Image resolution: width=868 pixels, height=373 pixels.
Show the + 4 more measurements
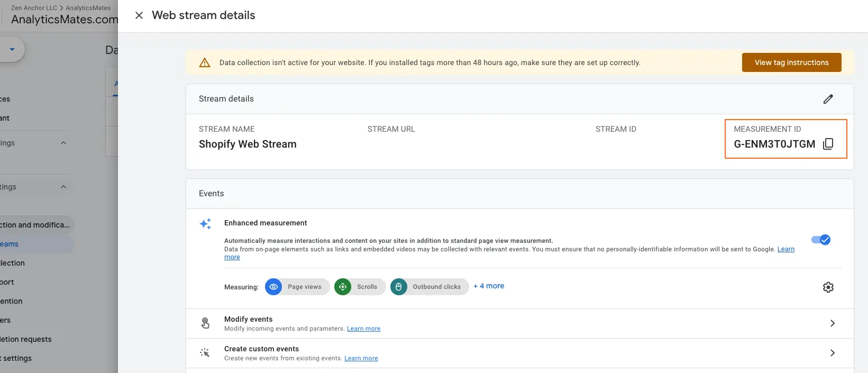(x=489, y=286)
